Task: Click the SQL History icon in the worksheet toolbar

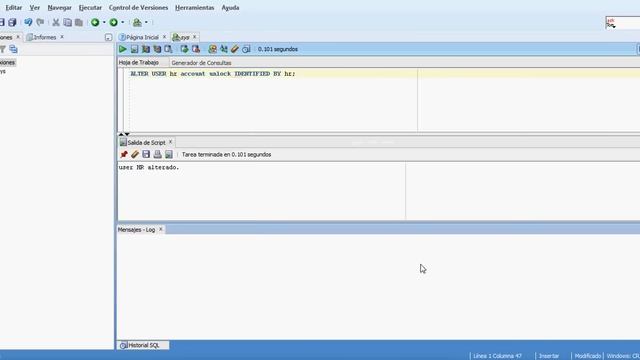Action: 246,49
